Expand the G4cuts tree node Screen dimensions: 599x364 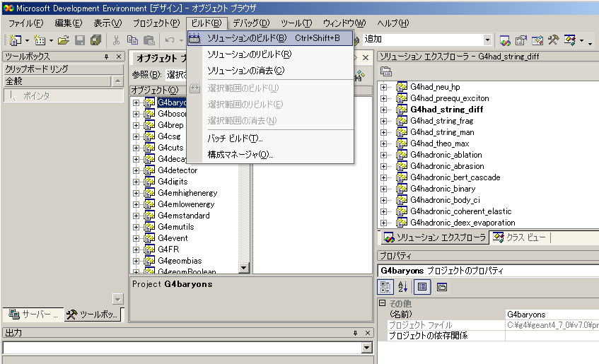136,148
